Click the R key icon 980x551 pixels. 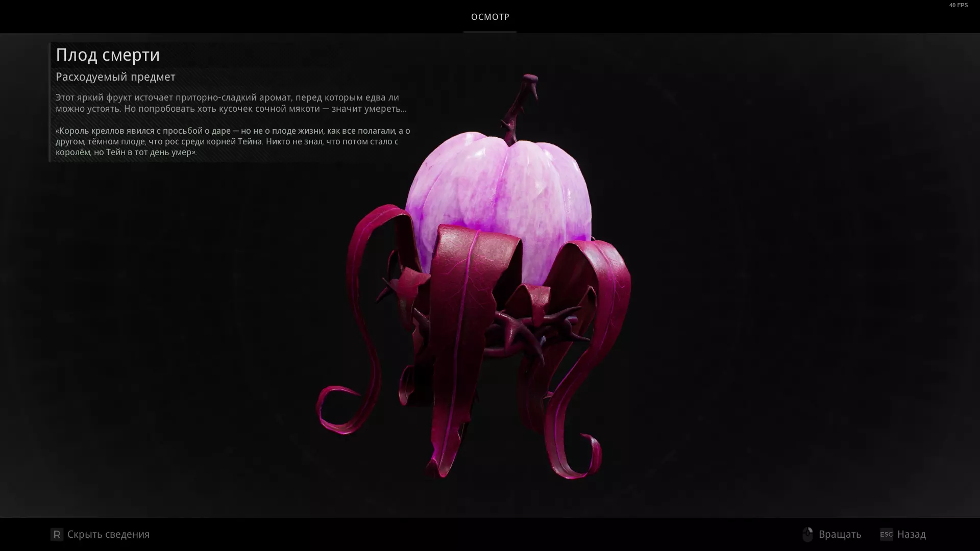[x=57, y=534]
